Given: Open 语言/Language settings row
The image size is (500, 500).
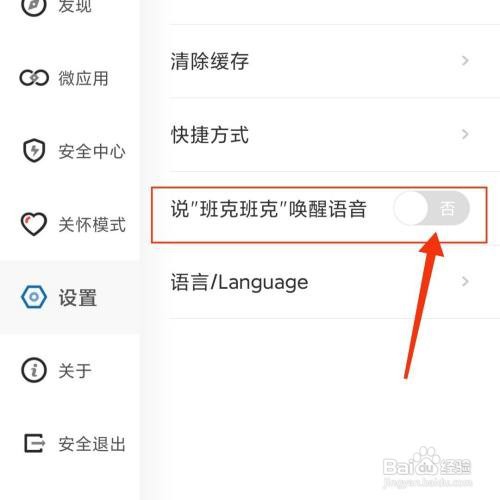Looking at the screenshot, I should click(334, 282).
